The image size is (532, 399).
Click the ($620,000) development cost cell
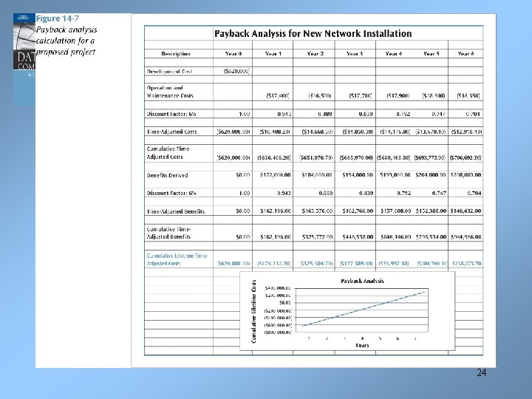click(x=237, y=71)
